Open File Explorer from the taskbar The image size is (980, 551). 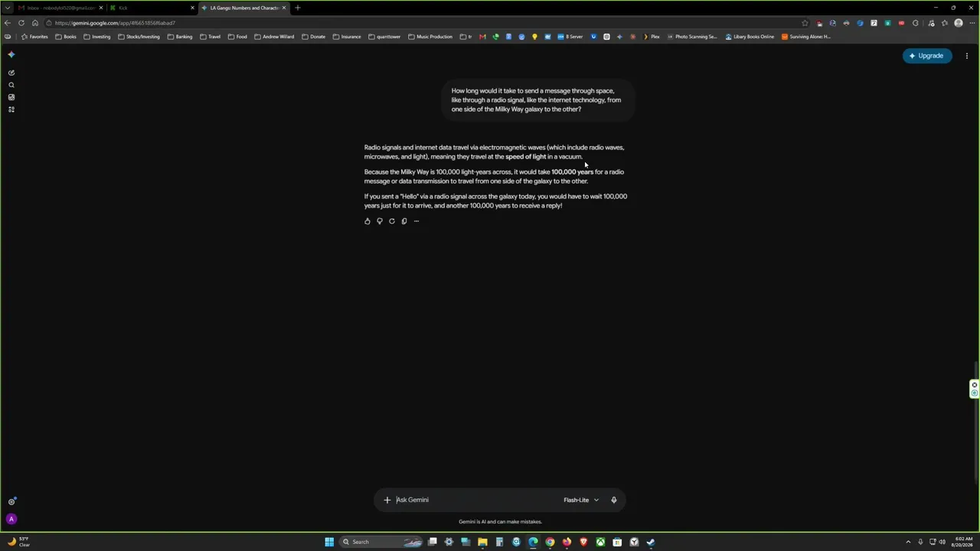click(x=482, y=542)
